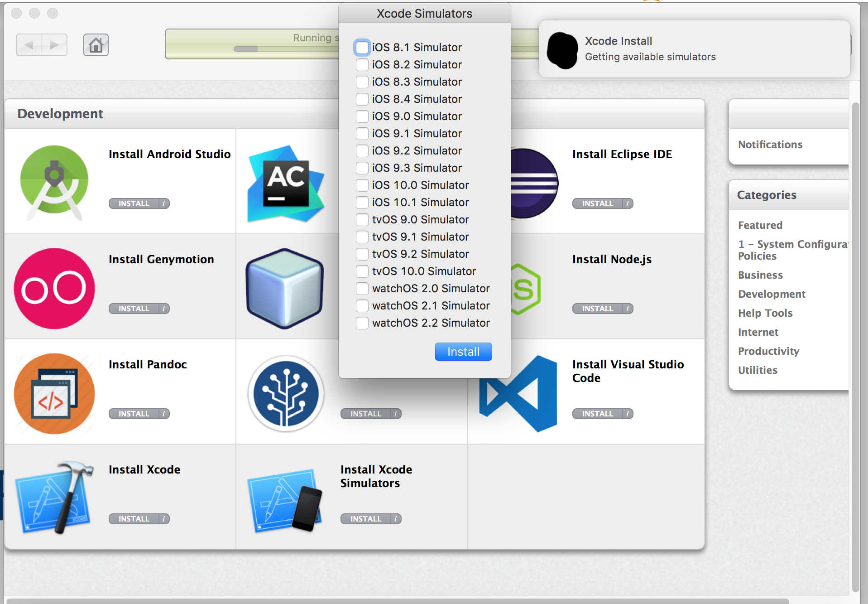Open info for Visual Studio Code install
The image size is (868, 604).
628,414
